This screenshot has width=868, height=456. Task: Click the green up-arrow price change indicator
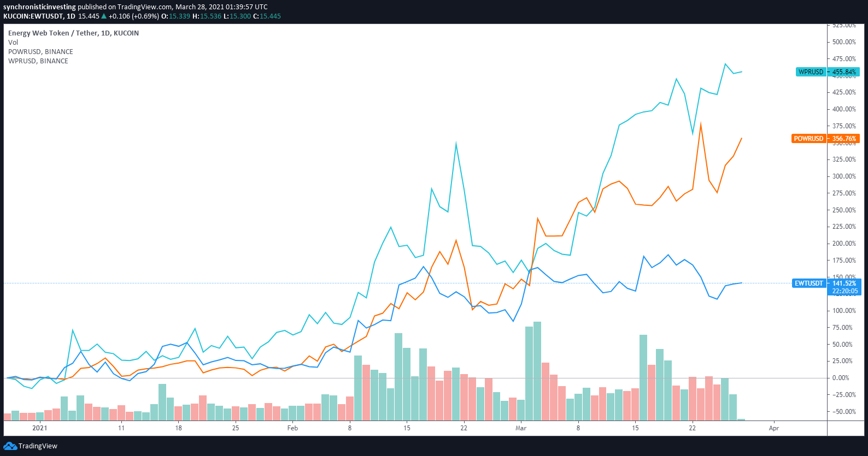(104, 16)
